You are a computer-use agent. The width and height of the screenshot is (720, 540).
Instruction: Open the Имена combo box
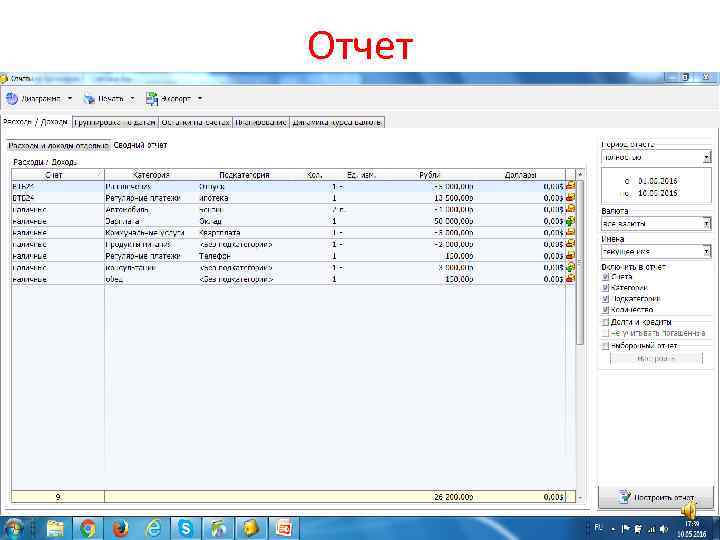tap(656, 252)
